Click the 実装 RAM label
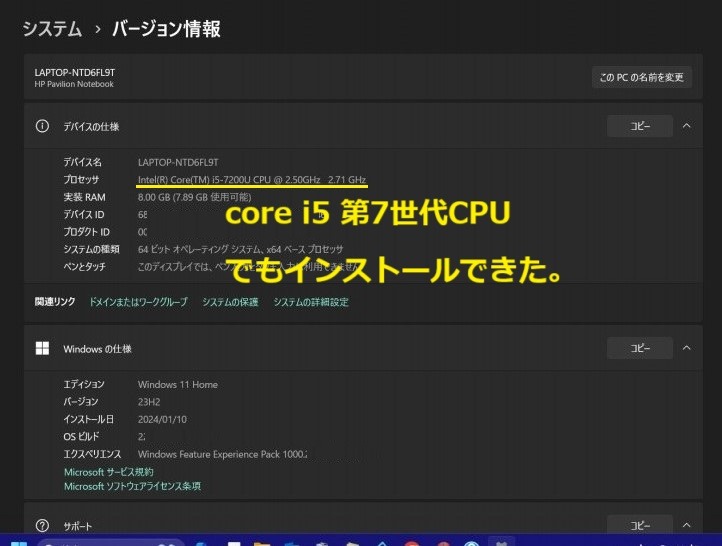Viewport: 722px width, 546px height. pos(84,197)
